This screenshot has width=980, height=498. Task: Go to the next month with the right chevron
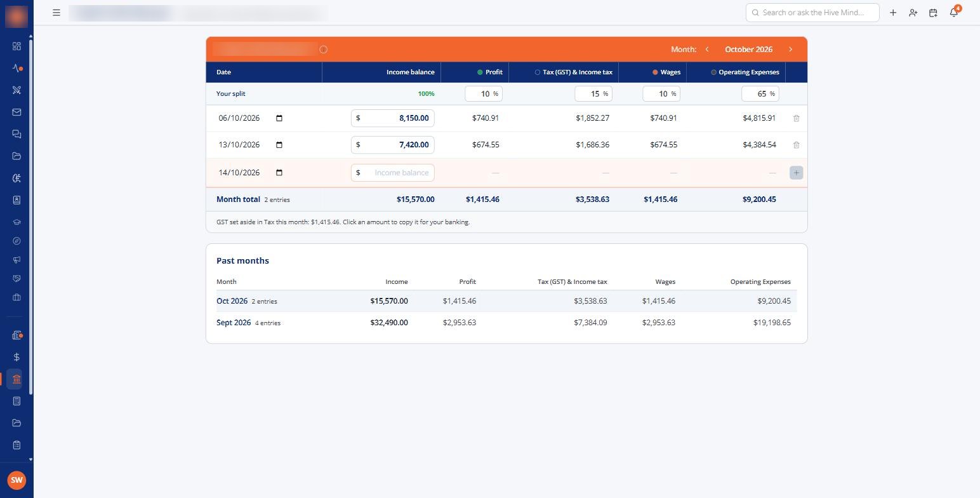pos(790,49)
